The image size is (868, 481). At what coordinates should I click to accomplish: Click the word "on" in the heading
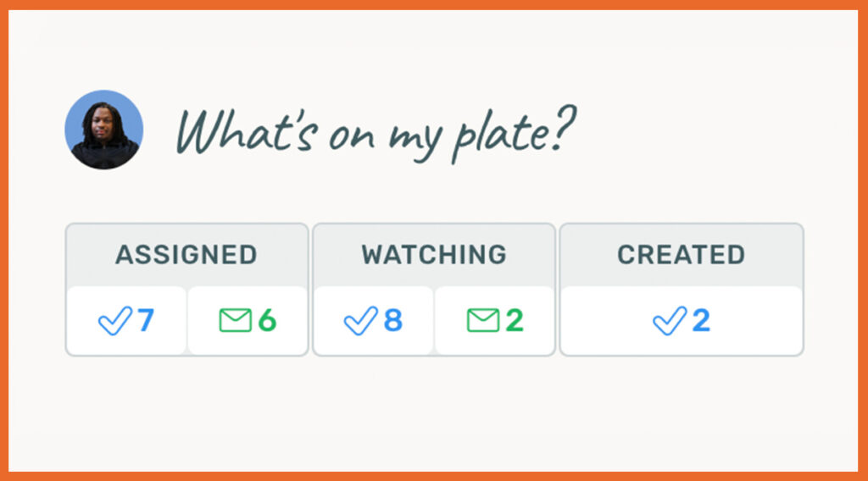coord(352,135)
